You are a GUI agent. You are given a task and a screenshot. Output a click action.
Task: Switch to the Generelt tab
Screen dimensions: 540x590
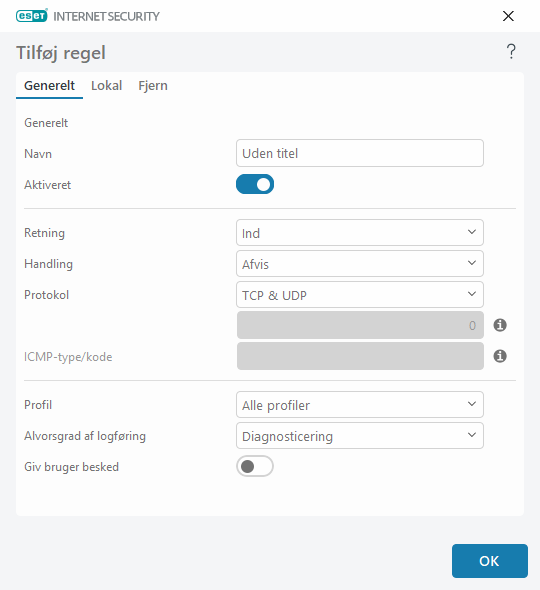coord(49,86)
